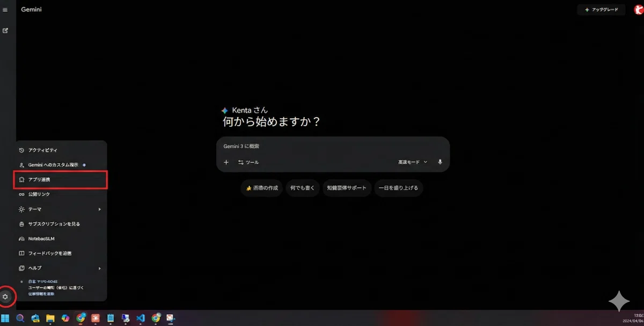Click the アップグレード upgrade button
Image resolution: width=644 pixels, height=326 pixels.
[x=601, y=10]
